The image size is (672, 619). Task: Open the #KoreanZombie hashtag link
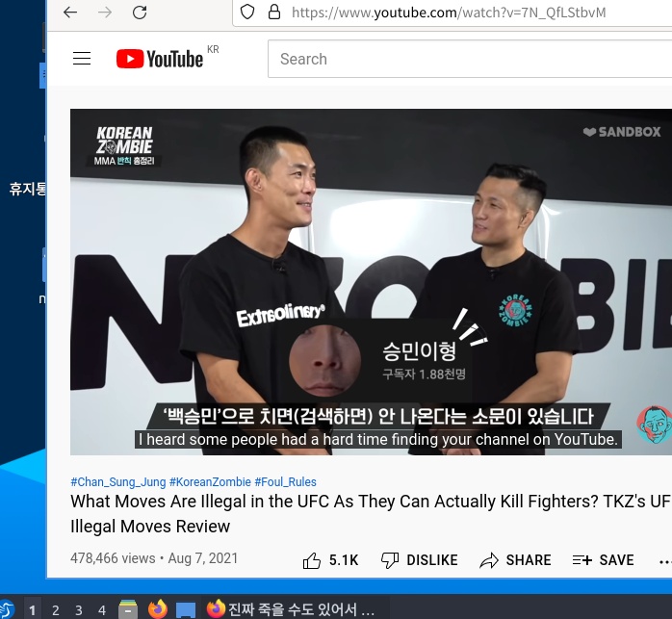pyautogui.click(x=210, y=482)
